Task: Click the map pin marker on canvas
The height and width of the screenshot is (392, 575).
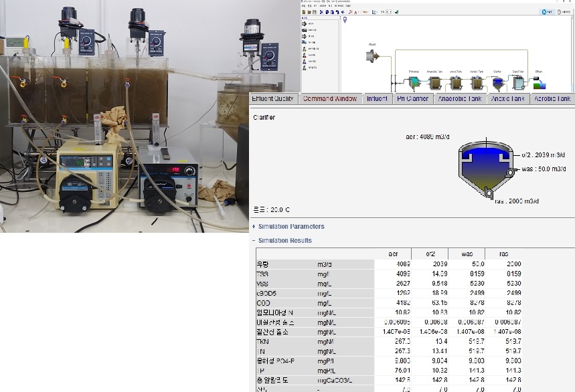Action: [x=345, y=20]
